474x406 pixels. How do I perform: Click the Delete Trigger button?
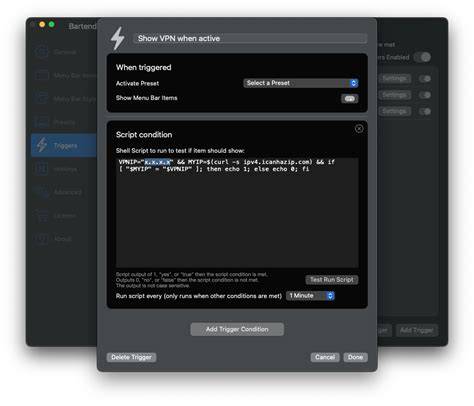[x=131, y=357]
